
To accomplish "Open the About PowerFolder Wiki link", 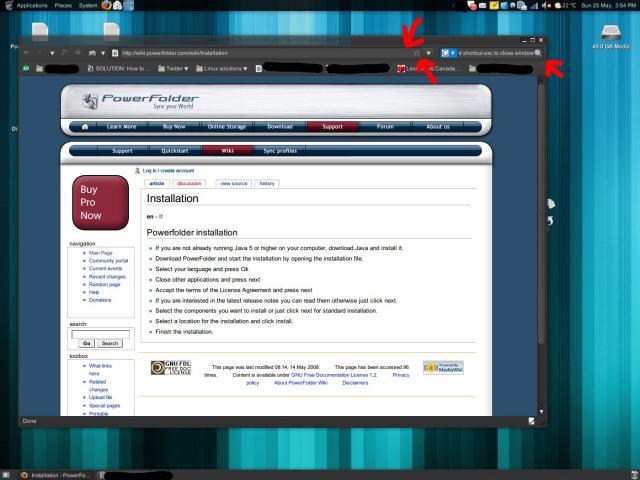I will 301,383.
